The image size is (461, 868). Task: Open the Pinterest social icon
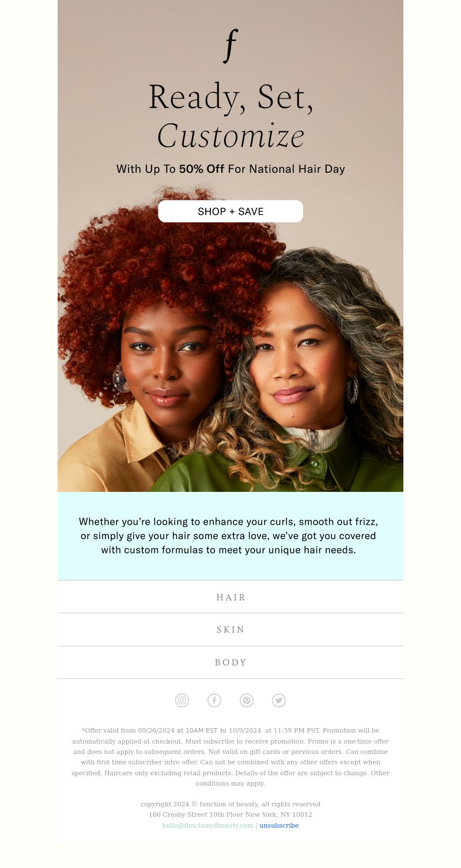247,700
